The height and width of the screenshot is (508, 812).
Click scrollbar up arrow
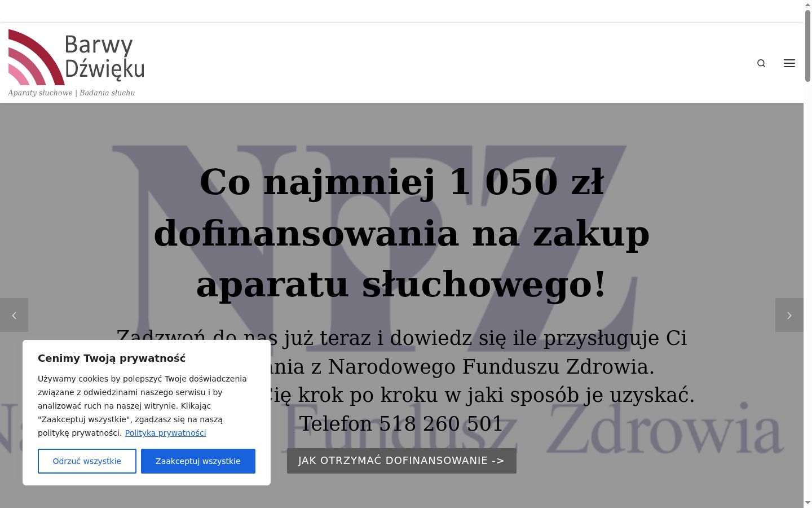tap(807, 5)
